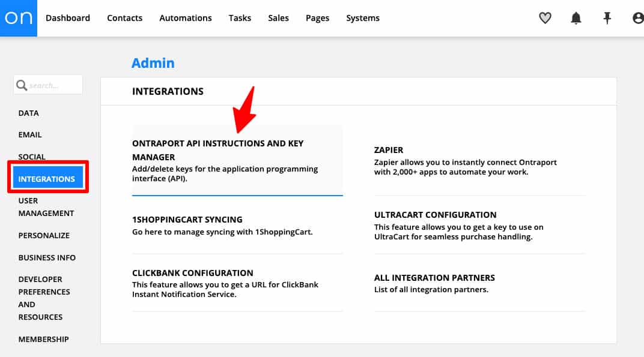644x357 pixels.
Task: Click the Ontraport 'on' logo
Action: pyautogui.click(x=19, y=18)
